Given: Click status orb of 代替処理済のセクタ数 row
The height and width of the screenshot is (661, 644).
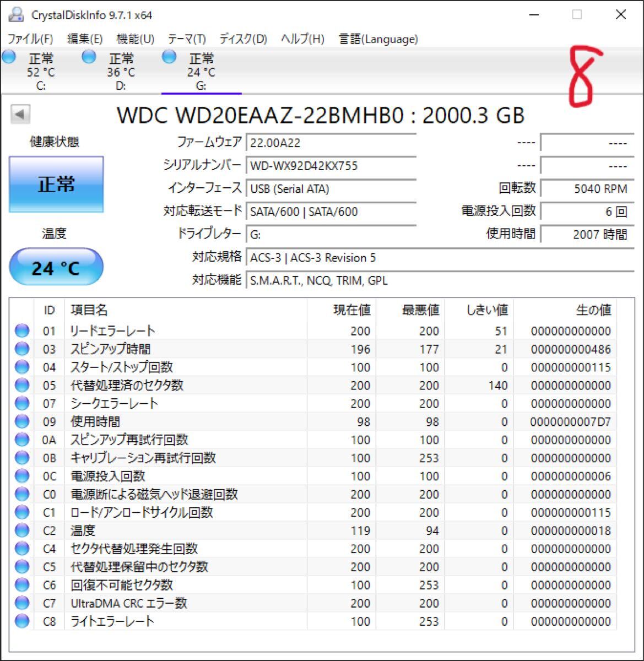Looking at the screenshot, I should tap(22, 386).
